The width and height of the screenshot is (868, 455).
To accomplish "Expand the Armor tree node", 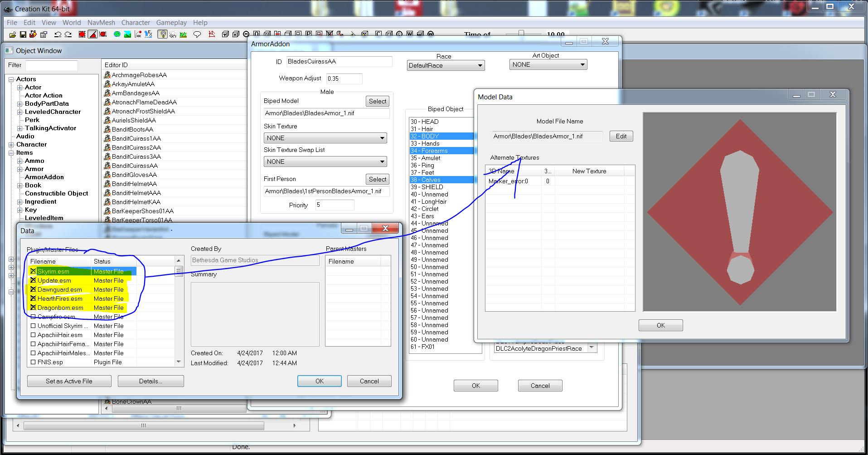I will [20, 169].
